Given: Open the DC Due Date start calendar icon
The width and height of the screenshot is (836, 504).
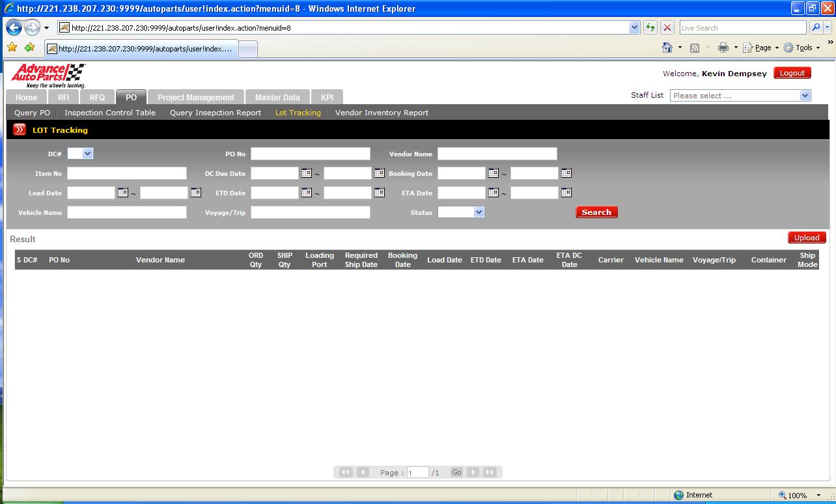Looking at the screenshot, I should (306, 173).
